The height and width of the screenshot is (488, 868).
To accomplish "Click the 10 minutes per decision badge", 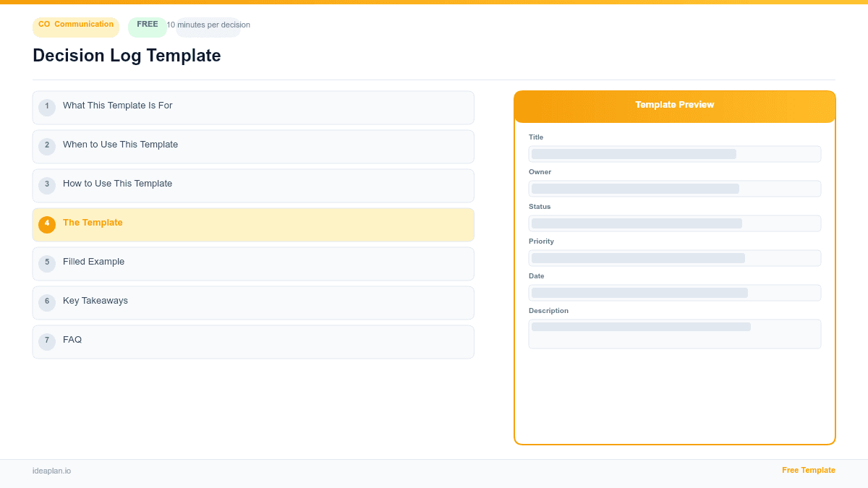I will 208,25.
